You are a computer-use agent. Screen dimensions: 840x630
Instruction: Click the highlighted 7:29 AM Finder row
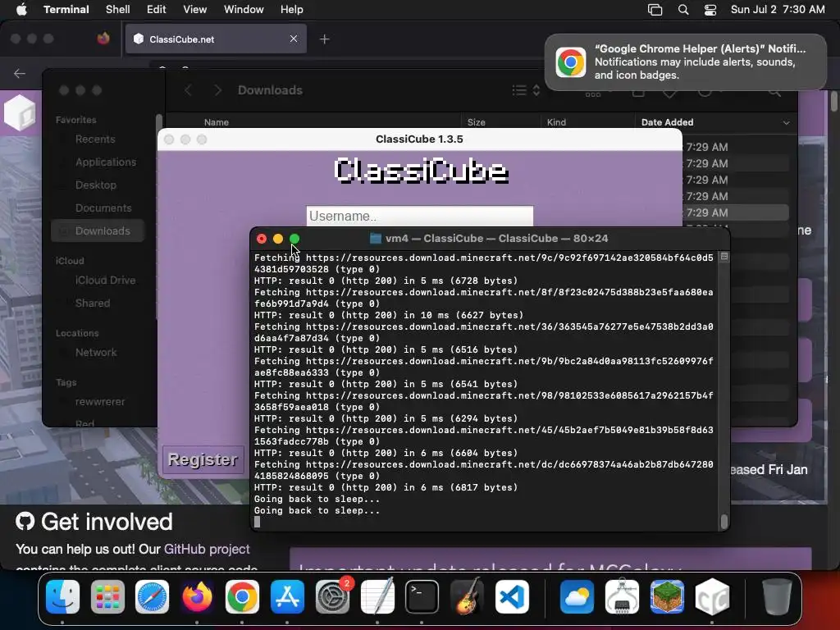pos(737,212)
